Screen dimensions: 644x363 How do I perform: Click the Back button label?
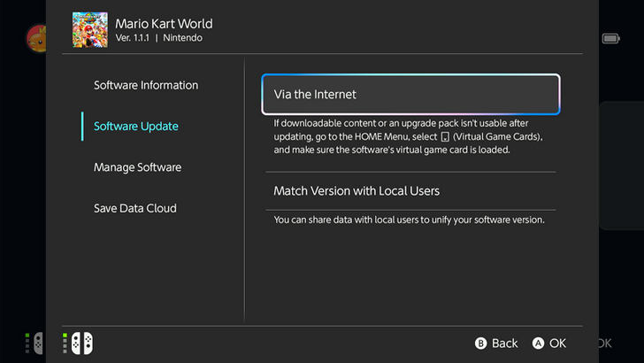pyautogui.click(x=505, y=344)
